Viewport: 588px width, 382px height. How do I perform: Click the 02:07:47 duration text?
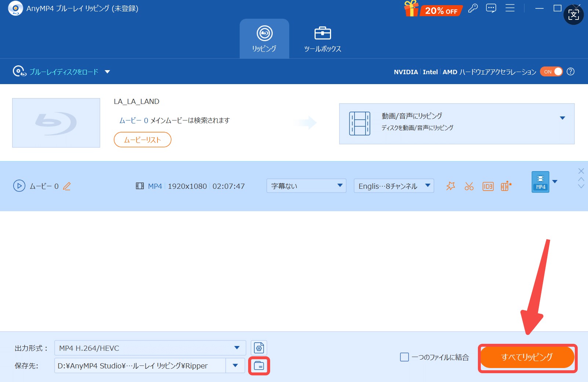229,186
